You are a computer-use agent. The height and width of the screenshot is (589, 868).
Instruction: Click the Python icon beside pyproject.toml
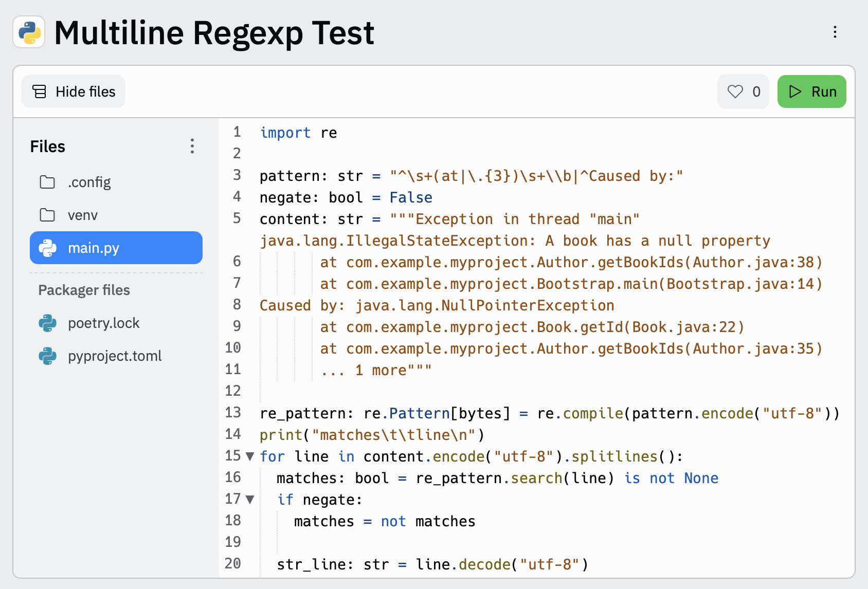coord(48,356)
